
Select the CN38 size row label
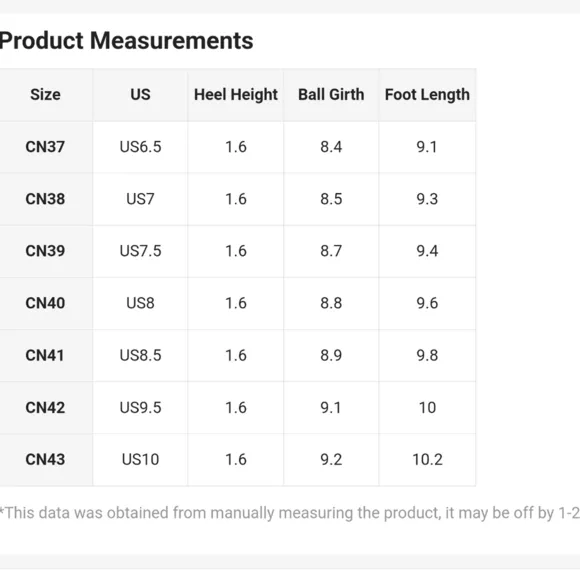[45, 199]
